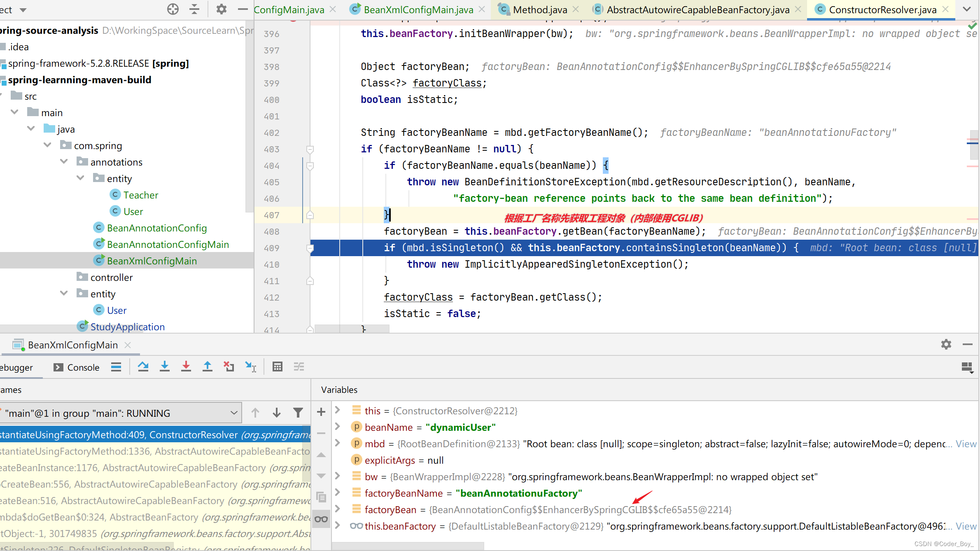Move to previous frame up arrow
Screen dimensions: 980x551
pos(255,413)
